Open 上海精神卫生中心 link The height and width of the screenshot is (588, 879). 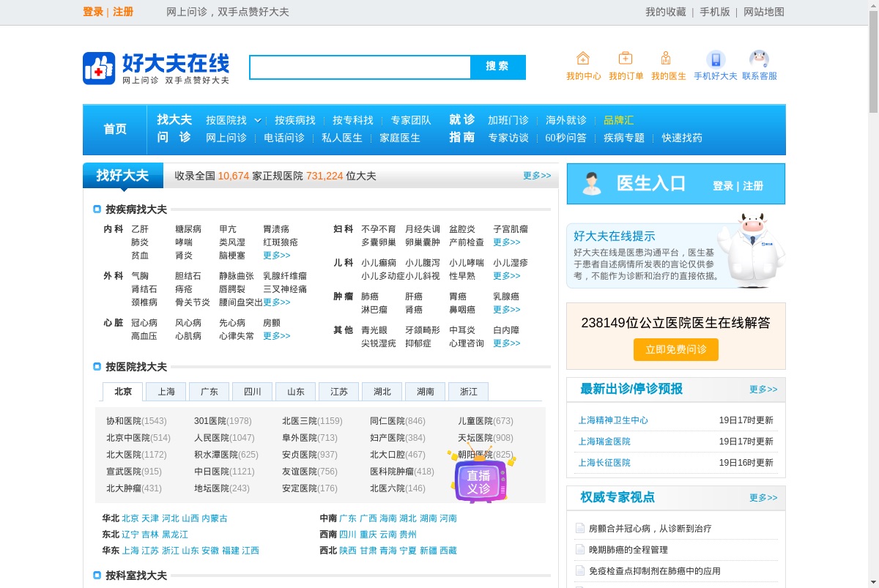(x=613, y=420)
